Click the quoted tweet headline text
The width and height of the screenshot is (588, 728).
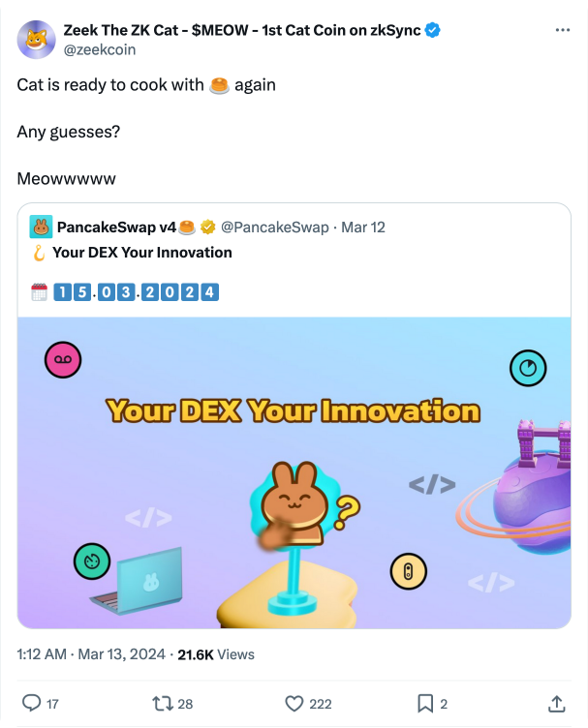tap(141, 253)
